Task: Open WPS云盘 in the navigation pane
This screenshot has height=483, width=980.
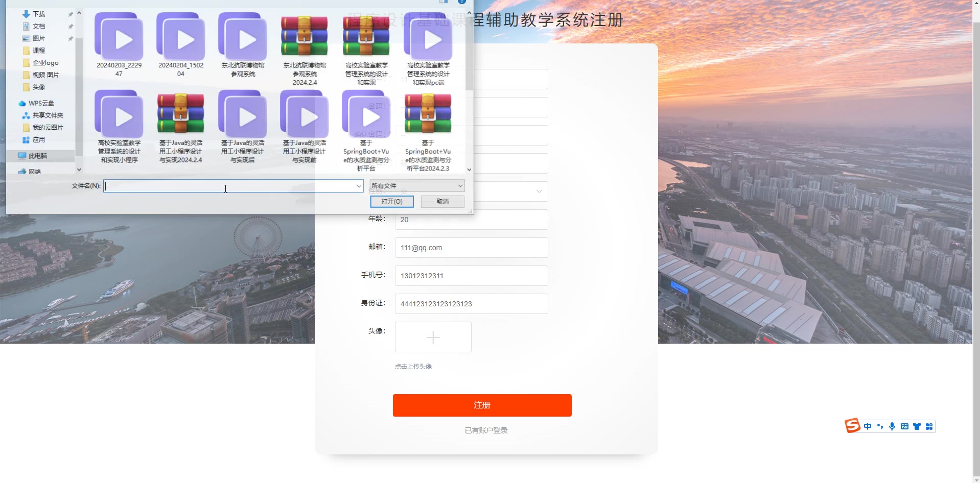Action: tap(41, 103)
